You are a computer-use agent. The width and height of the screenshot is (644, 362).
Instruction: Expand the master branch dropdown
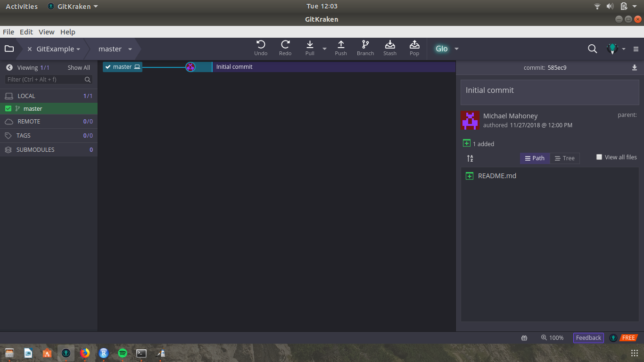tap(130, 49)
